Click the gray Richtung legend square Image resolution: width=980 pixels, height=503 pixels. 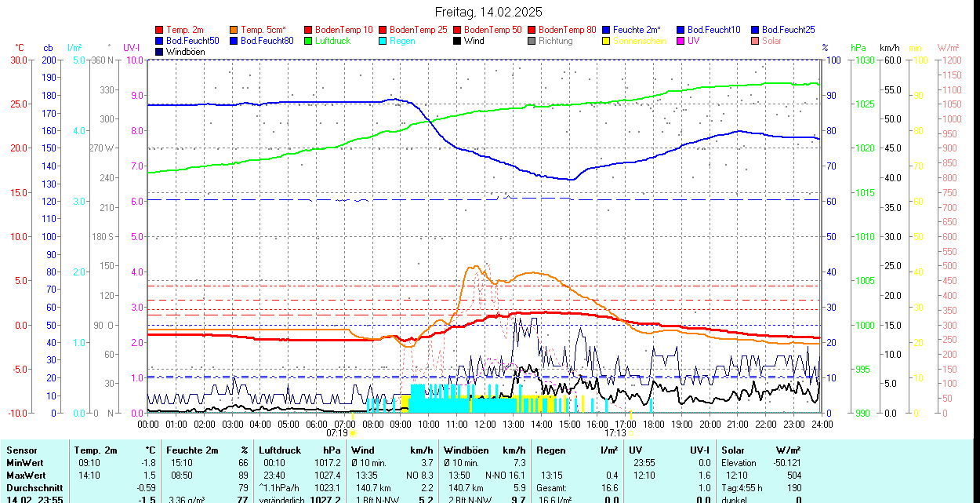[x=532, y=41]
